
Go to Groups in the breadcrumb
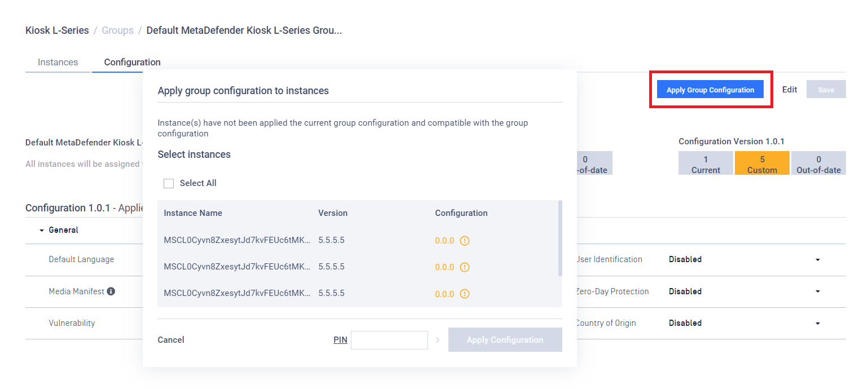click(117, 30)
